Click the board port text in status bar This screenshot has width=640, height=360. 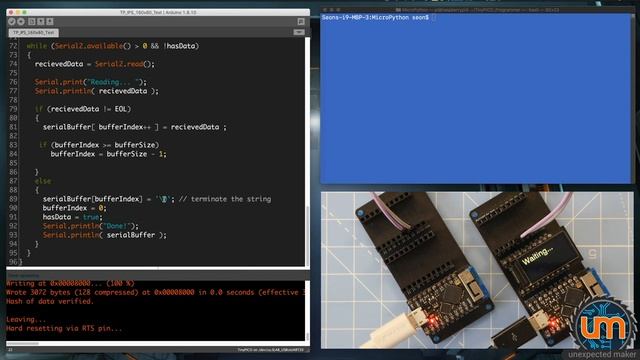(271, 350)
